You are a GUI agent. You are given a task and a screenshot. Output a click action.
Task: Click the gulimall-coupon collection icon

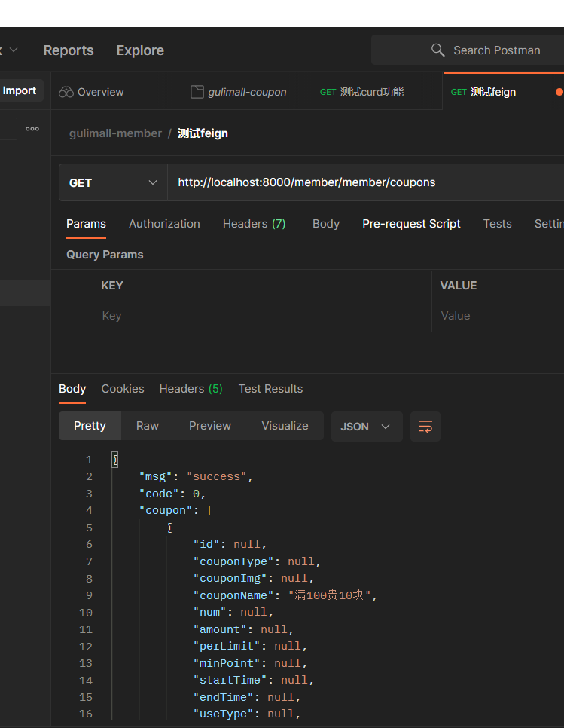[197, 92]
